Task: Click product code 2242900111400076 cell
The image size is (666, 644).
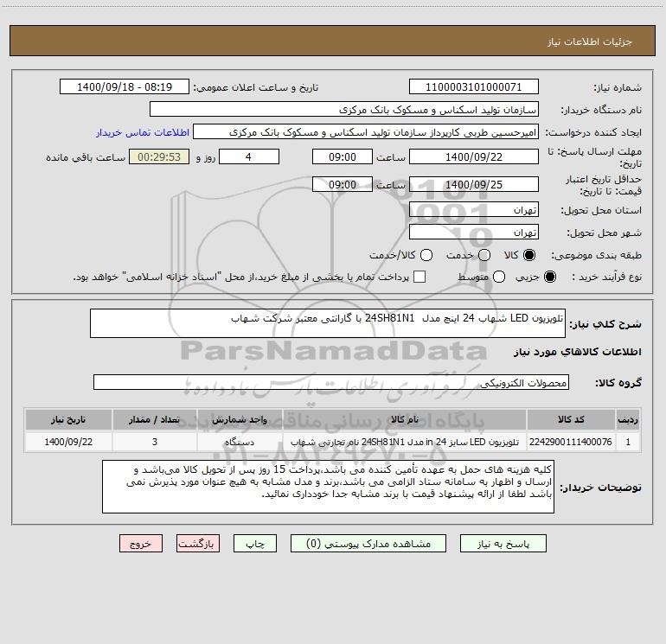Action: tap(571, 442)
